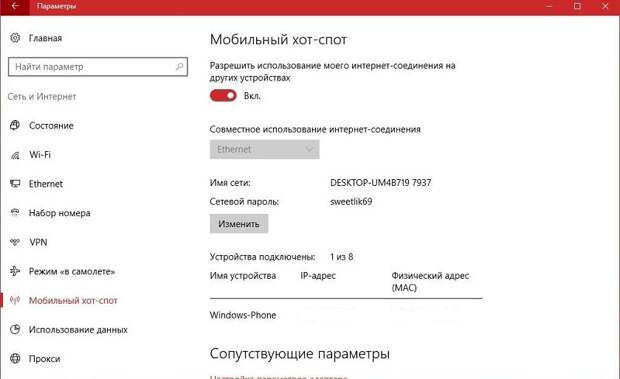Open Главная in the sidebar
Image resolution: width=620 pixels, height=379 pixels.
(45, 38)
